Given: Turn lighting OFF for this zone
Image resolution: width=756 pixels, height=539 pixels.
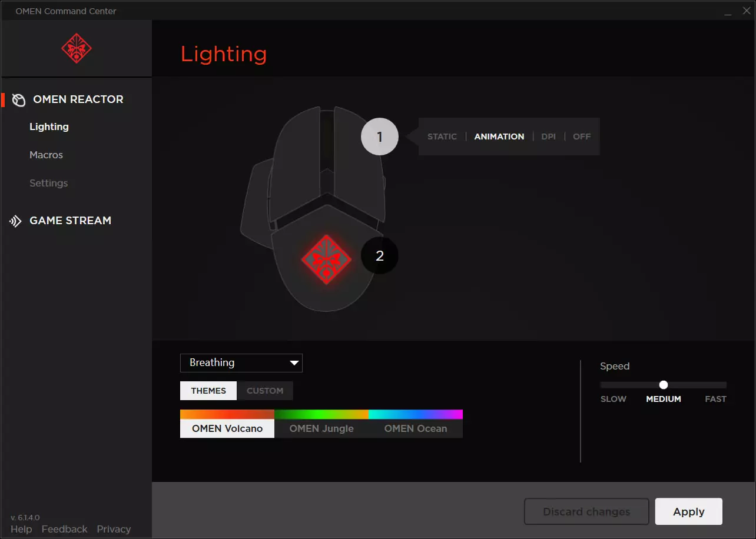Looking at the screenshot, I should pos(582,137).
